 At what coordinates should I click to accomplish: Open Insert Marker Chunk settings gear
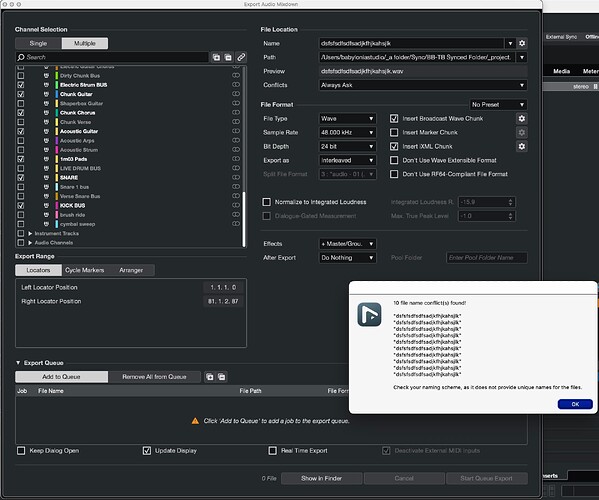[521, 133]
